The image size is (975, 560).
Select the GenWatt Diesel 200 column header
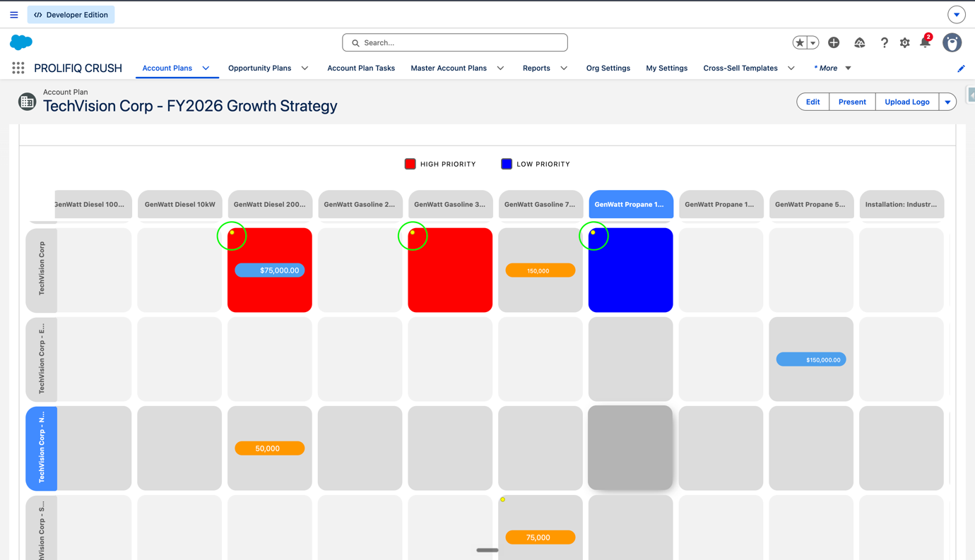pyautogui.click(x=270, y=204)
